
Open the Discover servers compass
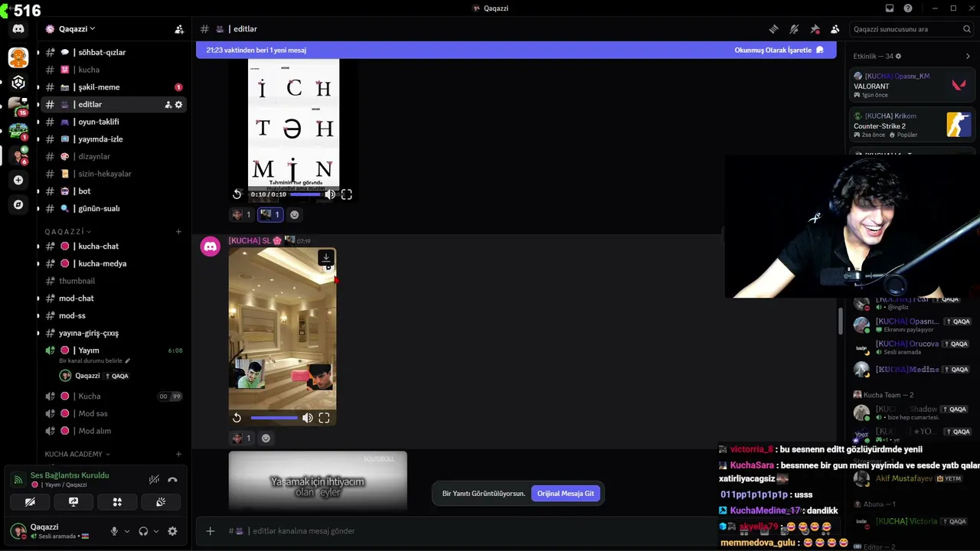click(18, 204)
